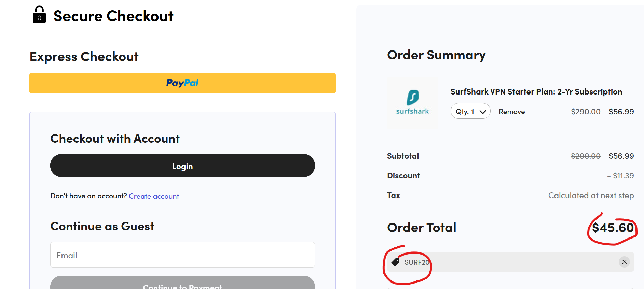
Task: Switch to the Order Summary section
Action: (436, 55)
